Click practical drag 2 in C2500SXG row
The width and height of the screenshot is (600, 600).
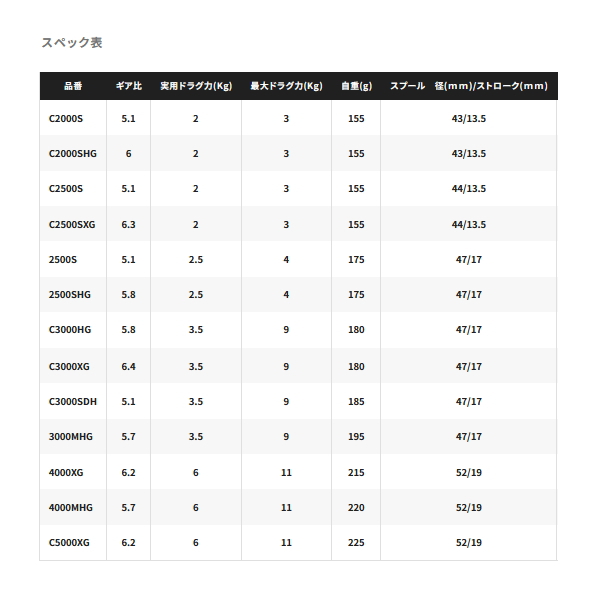[x=196, y=225]
